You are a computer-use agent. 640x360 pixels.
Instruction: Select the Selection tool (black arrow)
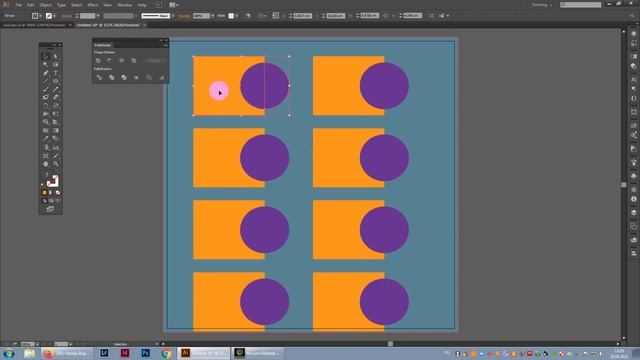(46, 56)
